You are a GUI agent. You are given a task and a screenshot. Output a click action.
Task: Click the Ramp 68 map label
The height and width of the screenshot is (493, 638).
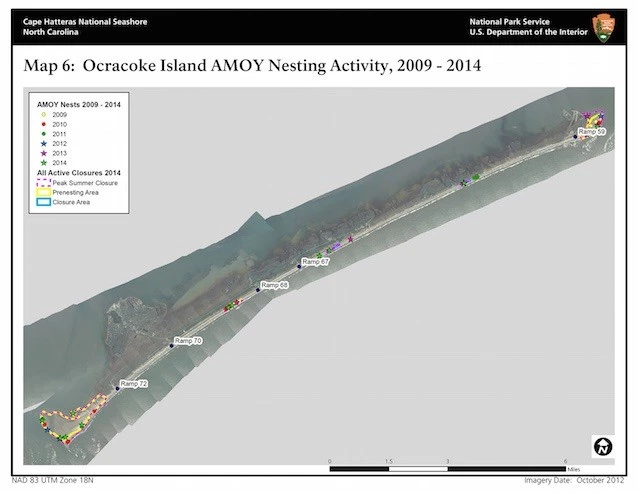point(275,286)
